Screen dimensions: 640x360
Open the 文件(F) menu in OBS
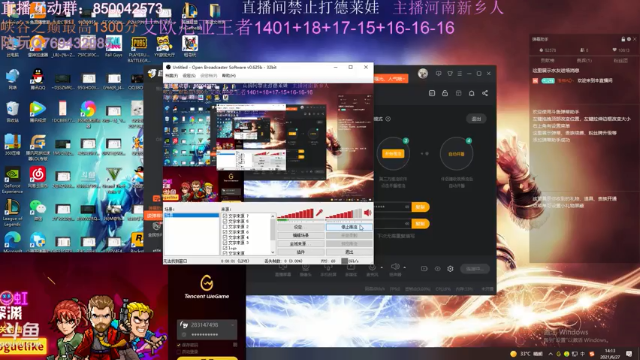(171, 76)
